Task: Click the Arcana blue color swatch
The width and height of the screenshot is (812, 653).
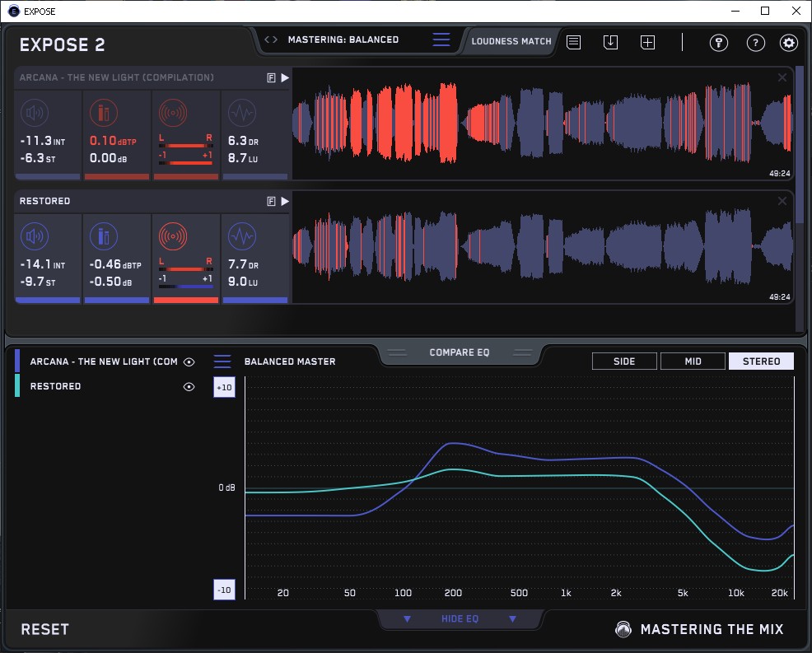Action: 17,361
